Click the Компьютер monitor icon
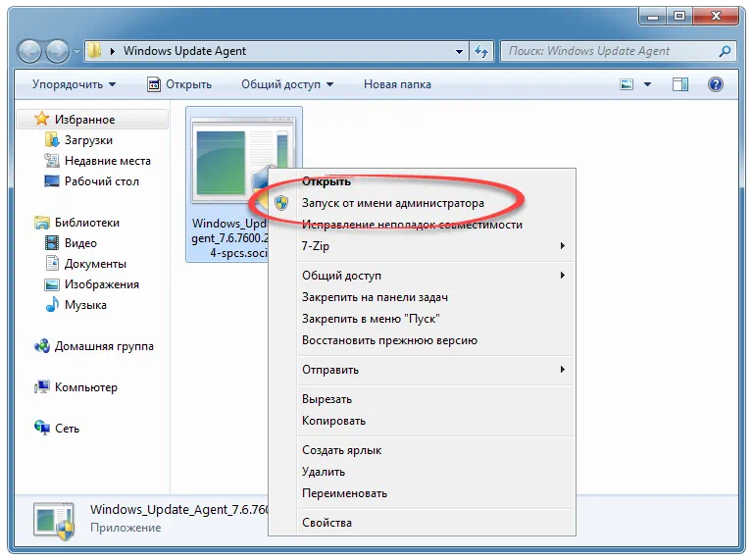Image resolution: width=753 pixels, height=560 pixels. coord(42,386)
